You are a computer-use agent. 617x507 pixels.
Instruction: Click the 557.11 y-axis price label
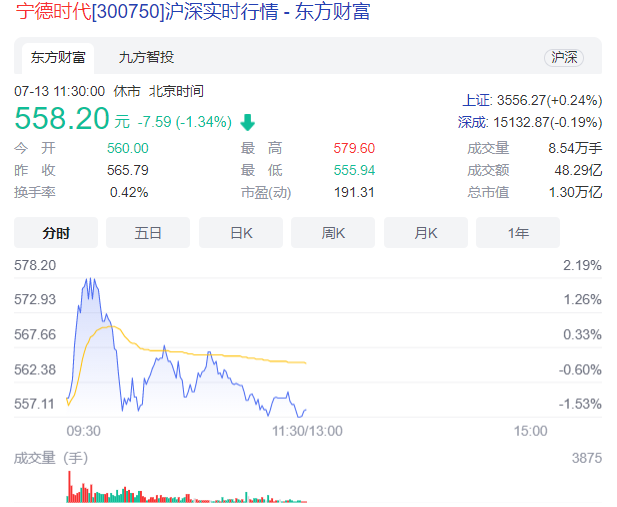[x=34, y=404]
